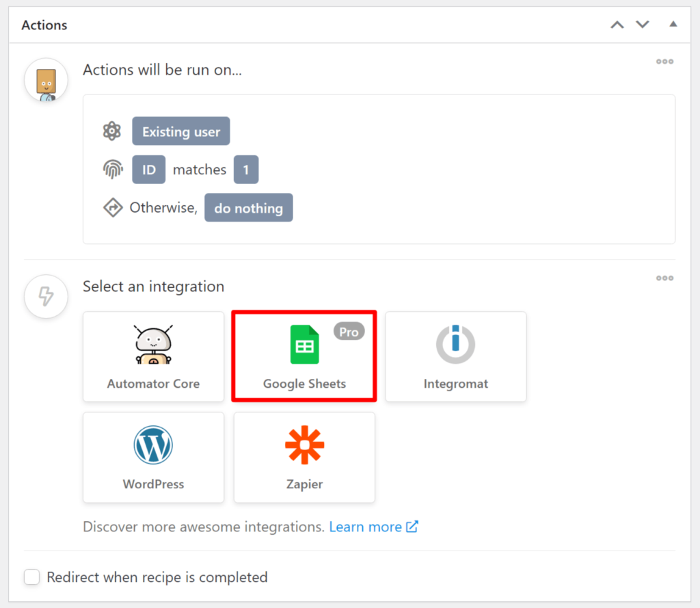Click the 'matches' text
Screen dimensions: 700x608
point(200,170)
